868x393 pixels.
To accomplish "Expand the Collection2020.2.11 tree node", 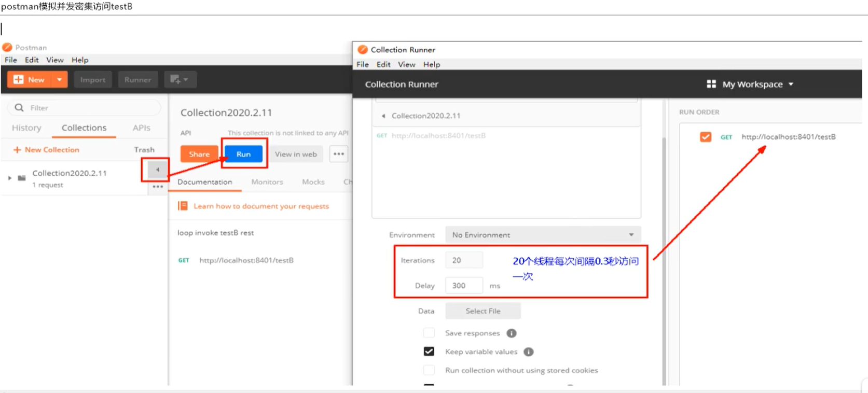I will [9, 178].
